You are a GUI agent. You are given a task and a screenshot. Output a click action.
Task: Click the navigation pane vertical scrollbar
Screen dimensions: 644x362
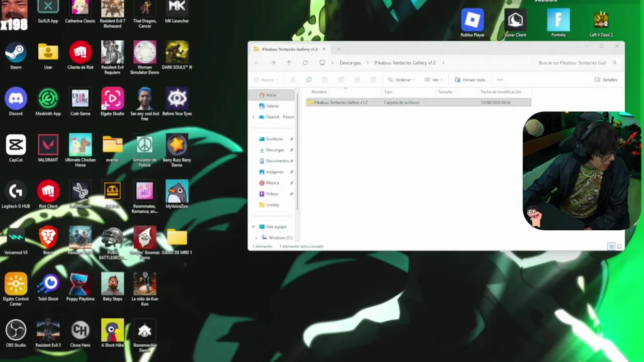pyautogui.click(x=298, y=151)
